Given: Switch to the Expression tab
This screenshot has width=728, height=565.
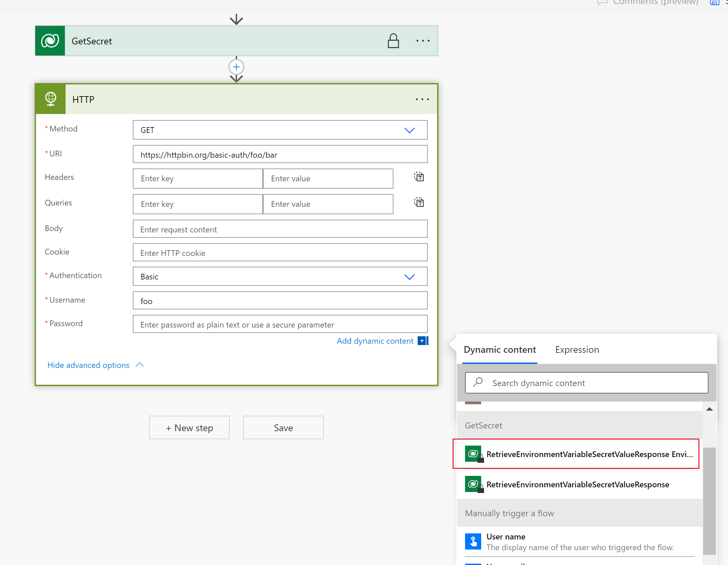Looking at the screenshot, I should point(577,349).
